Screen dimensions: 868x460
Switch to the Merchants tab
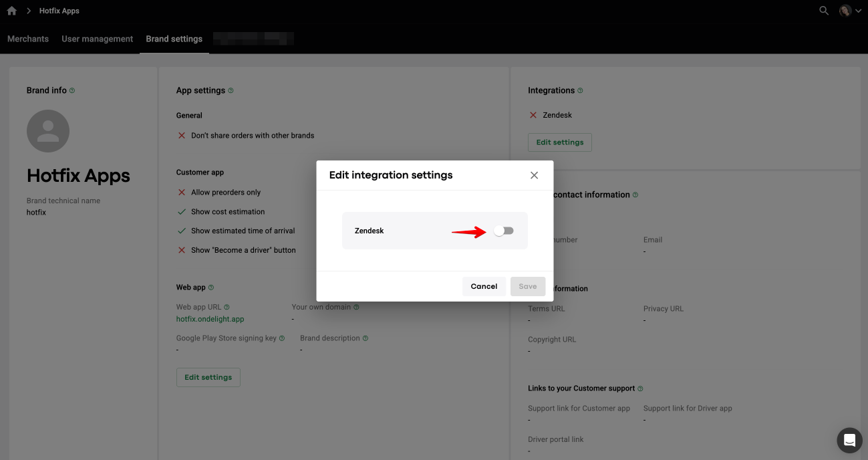click(x=28, y=39)
